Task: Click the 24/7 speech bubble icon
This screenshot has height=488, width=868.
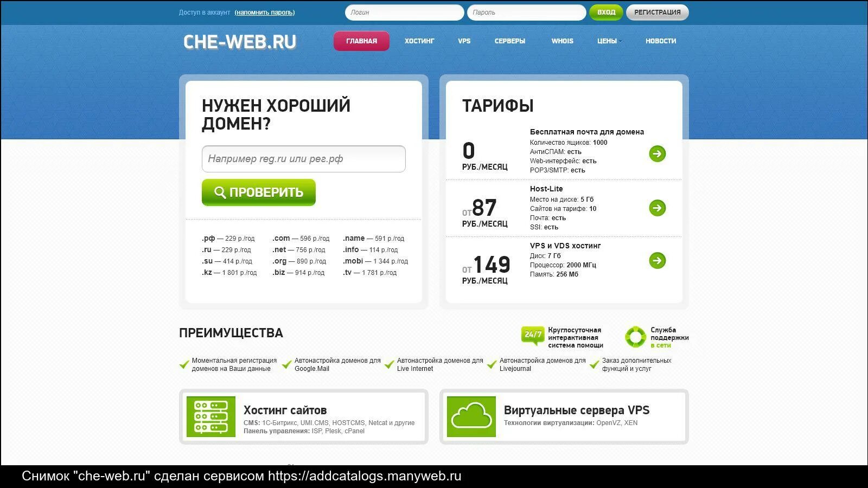Action: pyautogui.click(x=532, y=336)
